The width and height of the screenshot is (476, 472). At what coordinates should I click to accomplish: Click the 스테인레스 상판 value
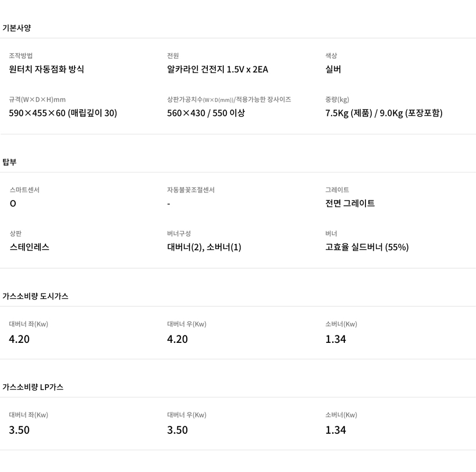tap(30, 247)
